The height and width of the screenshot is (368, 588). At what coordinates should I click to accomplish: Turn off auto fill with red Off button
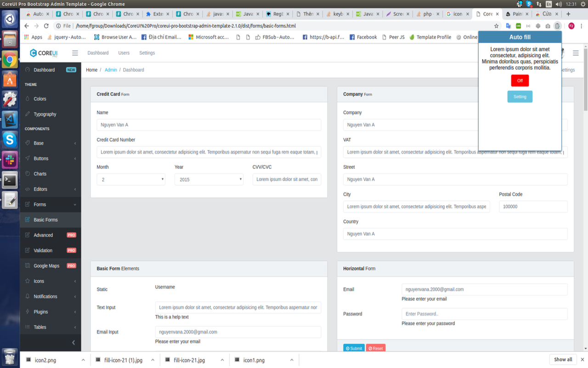point(520,80)
